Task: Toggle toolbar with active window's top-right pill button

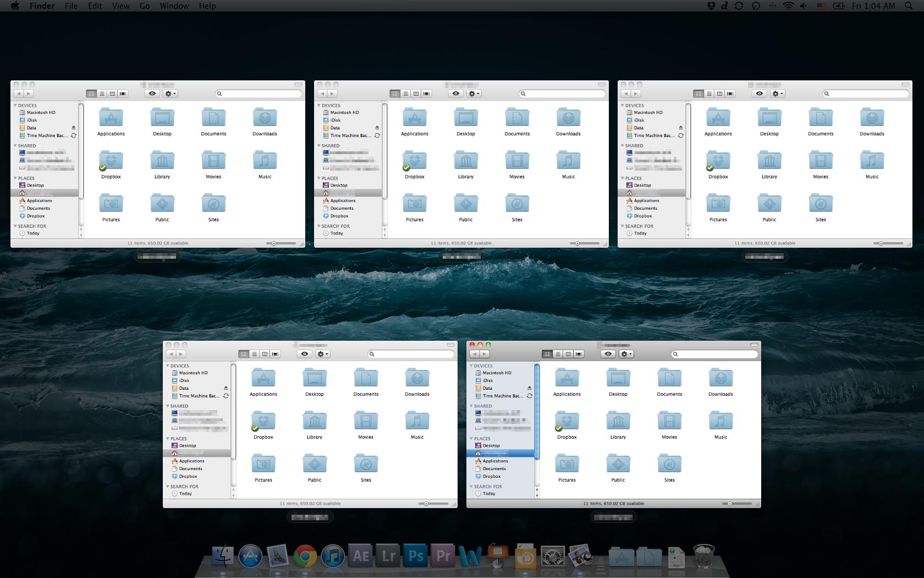Action: pyautogui.click(x=754, y=345)
